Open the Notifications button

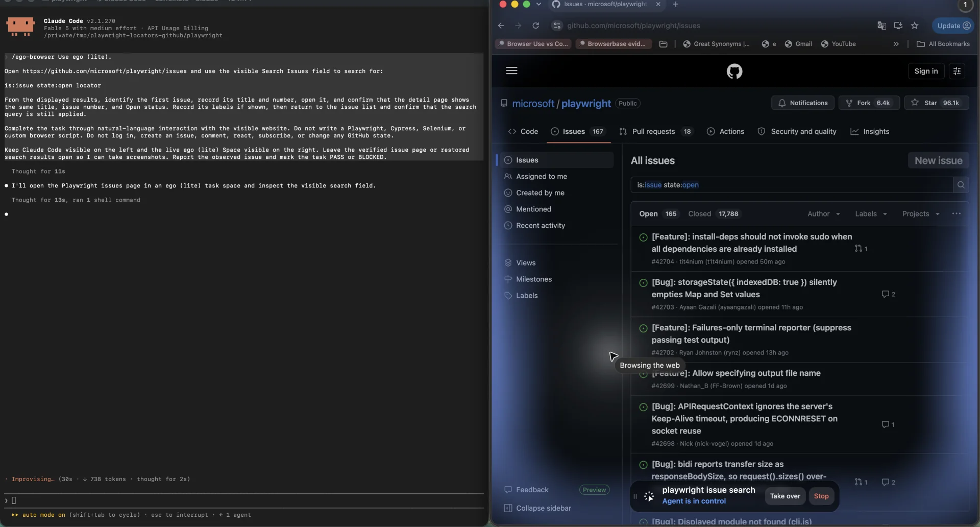coord(802,103)
